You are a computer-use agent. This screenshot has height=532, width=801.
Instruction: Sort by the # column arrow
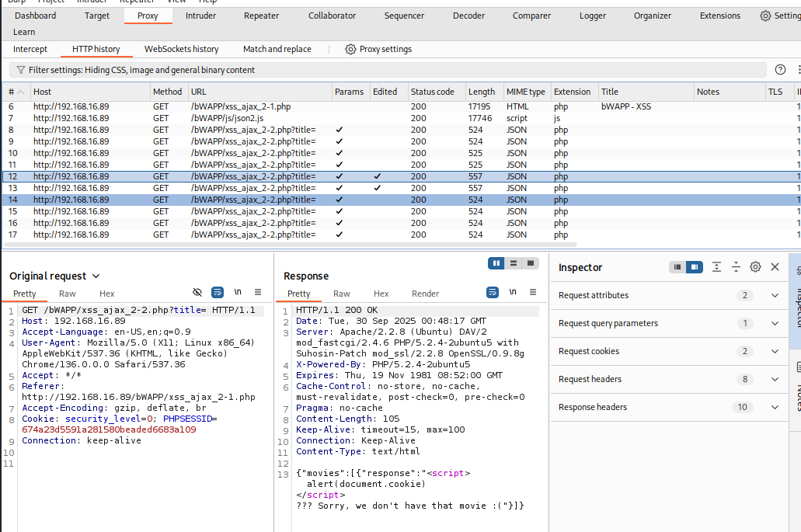coord(21,92)
